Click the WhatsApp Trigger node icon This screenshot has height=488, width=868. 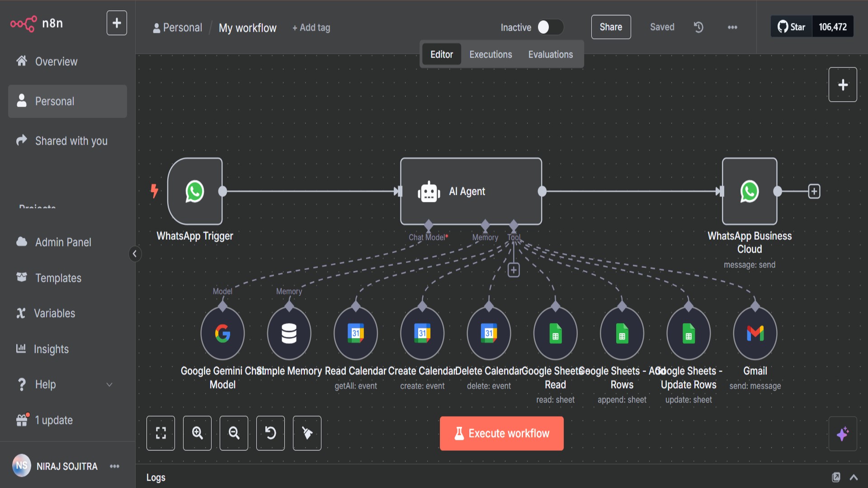click(x=195, y=191)
